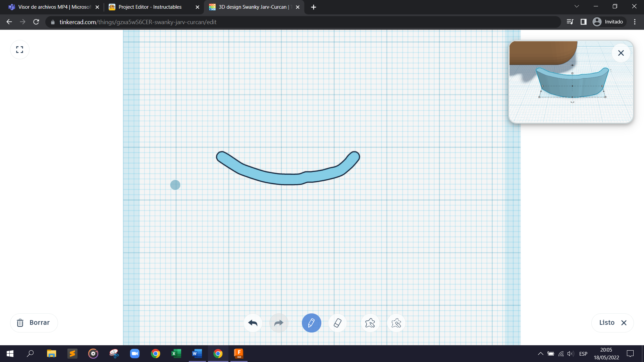Expand the tab search dropdown chevron
The image size is (644, 362).
coord(577,6)
